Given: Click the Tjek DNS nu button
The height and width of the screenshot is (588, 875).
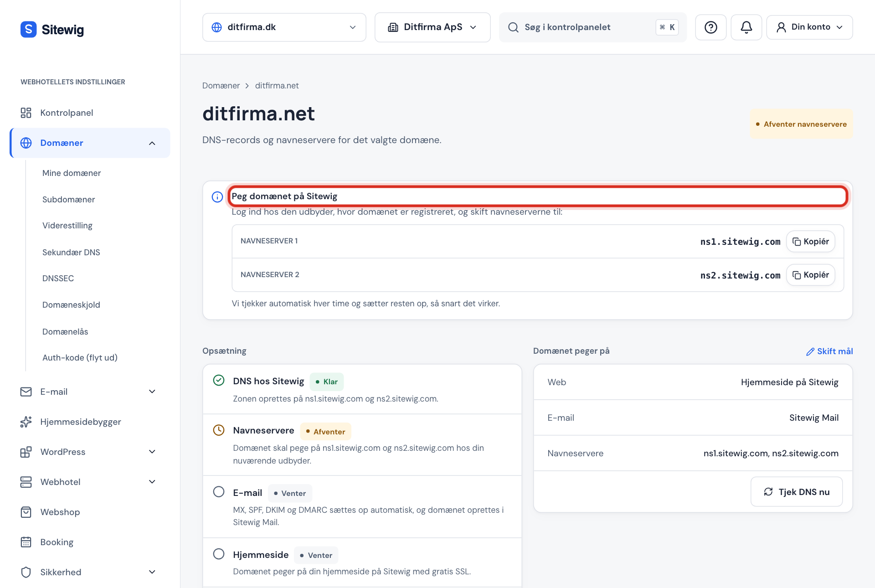Looking at the screenshot, I should pyautogui.click(x=796, y=492).
